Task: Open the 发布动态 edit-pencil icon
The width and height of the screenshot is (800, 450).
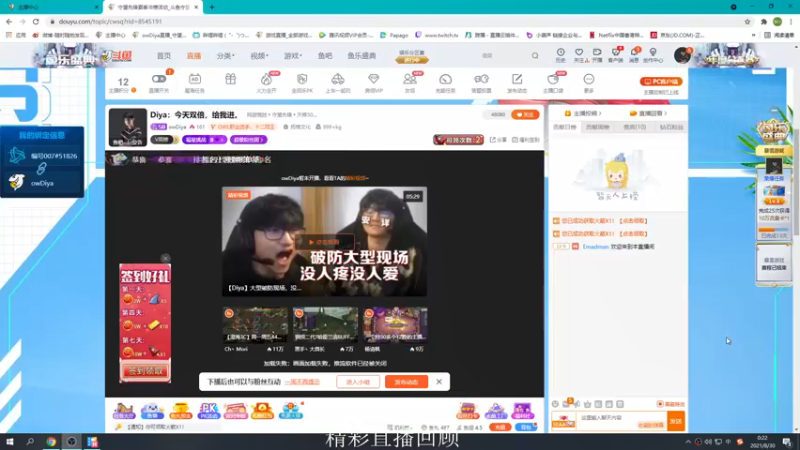Action: (x=517, y=79)
